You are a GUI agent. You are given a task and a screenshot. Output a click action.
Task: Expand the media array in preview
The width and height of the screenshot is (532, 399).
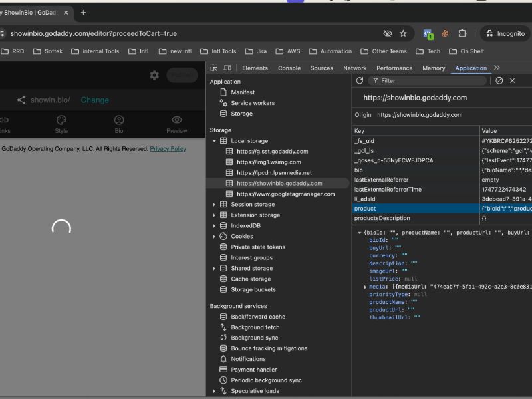(365, 287)
